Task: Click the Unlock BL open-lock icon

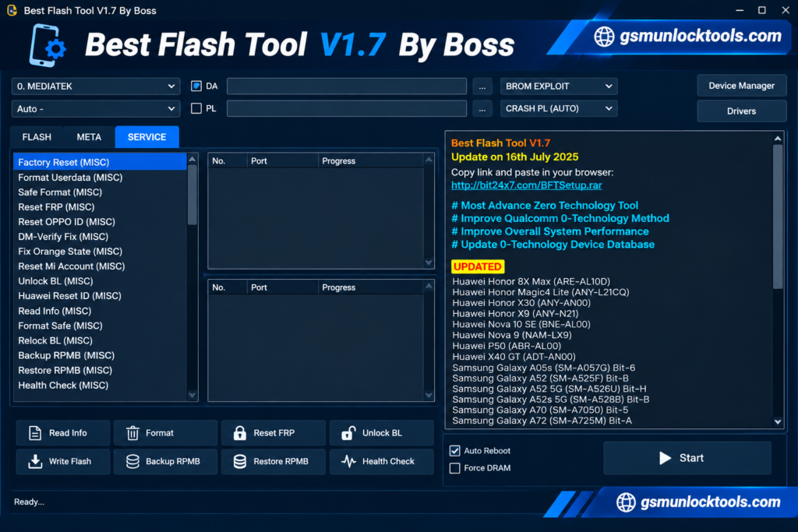Action: coord(348,433)
